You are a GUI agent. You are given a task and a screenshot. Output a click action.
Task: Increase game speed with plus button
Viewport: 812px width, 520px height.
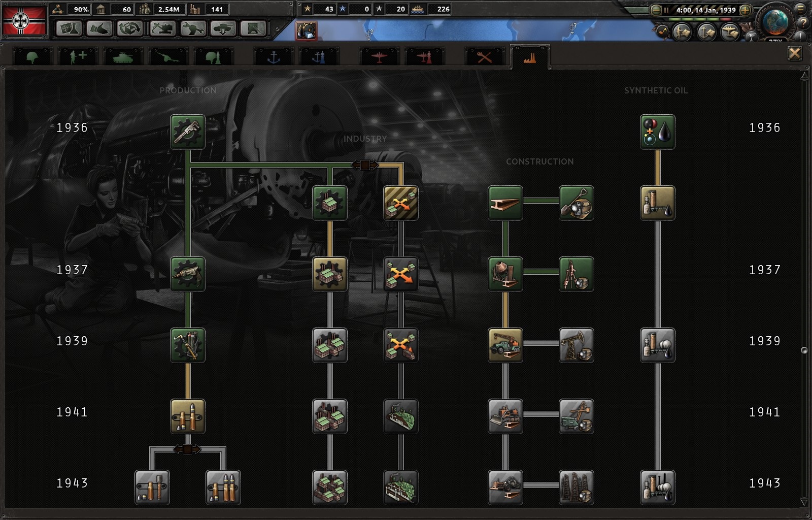745,10
